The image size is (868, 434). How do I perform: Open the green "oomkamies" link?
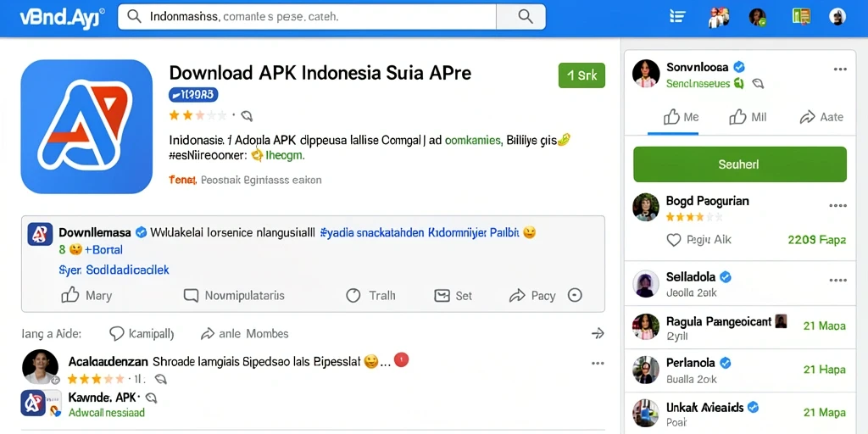(473, 140)
